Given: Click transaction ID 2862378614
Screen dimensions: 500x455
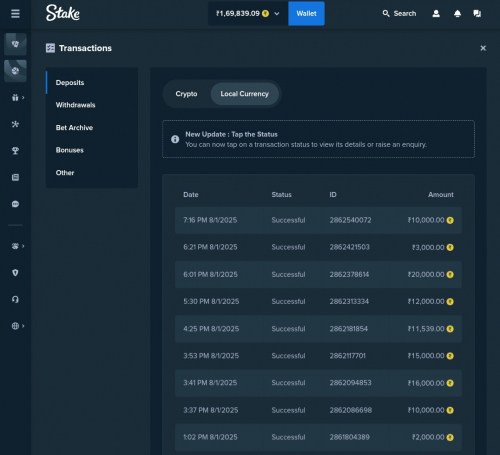Looking at the screenshot, I should tap(349, 274).
